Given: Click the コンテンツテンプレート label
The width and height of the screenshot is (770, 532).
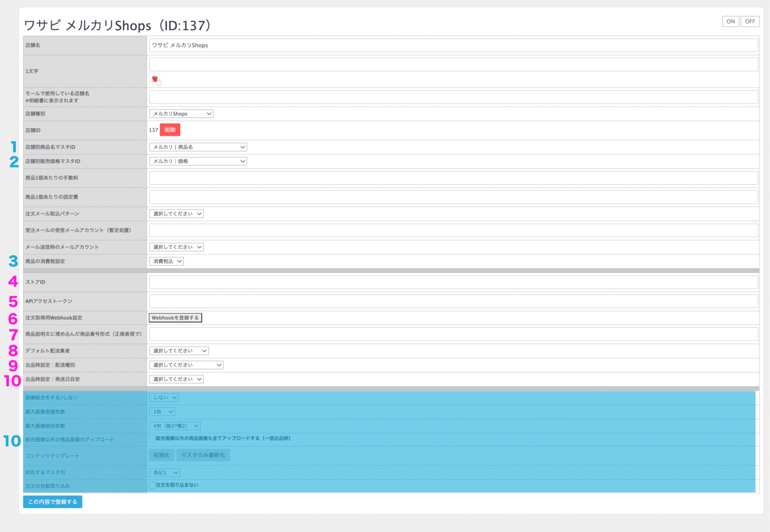Looking at the screenshot, I should (52, 456).
